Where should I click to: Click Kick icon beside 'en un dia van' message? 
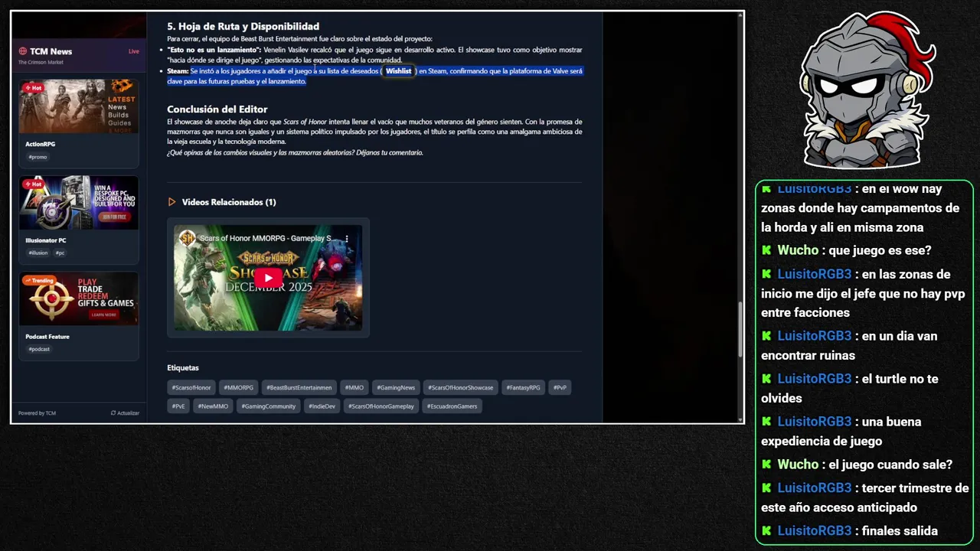(x=766, y=336)
